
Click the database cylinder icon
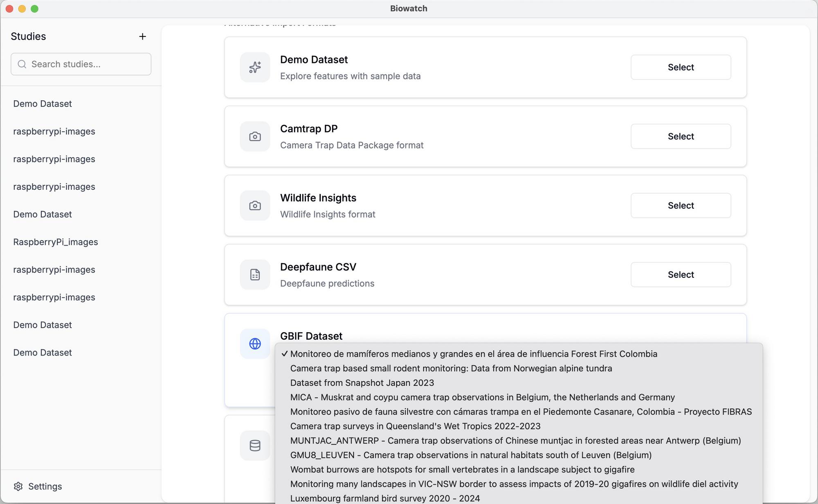[x=255, y=445]
